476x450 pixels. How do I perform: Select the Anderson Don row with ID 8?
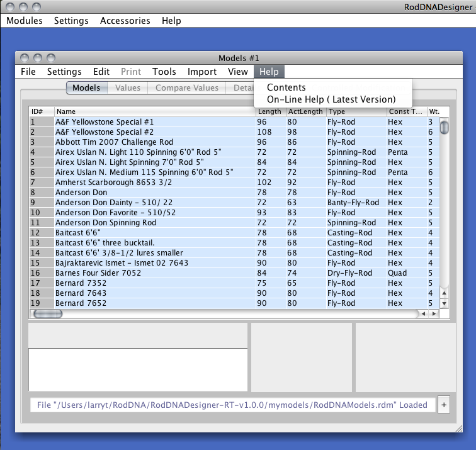[x=234, y=193]
